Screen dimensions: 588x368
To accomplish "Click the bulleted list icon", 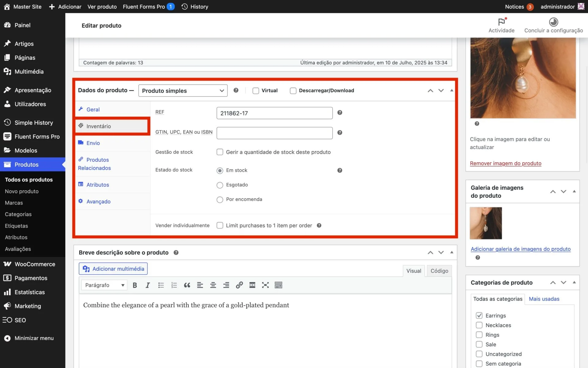I will (161, 285).
